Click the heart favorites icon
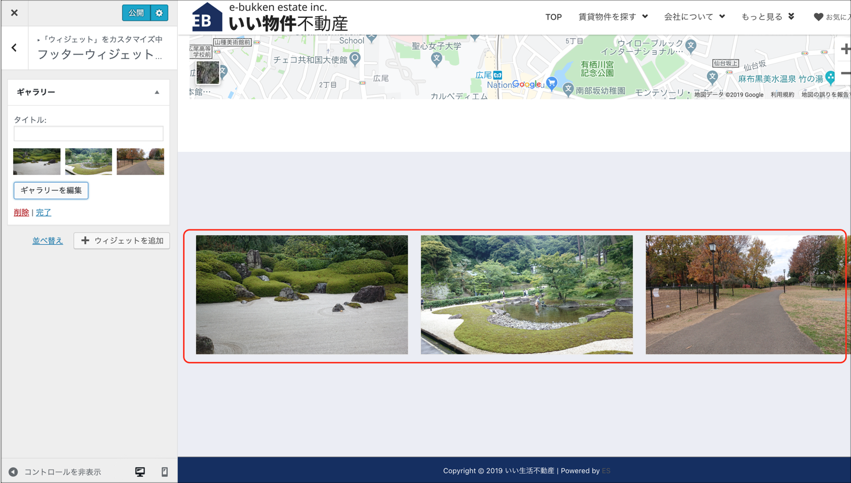Image resolution: width=851 pixels, height=483 pixels. [x=818, y=17]
